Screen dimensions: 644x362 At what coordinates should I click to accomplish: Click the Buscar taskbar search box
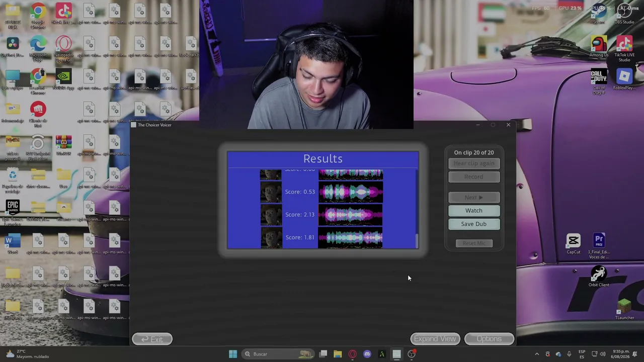[278, 354]
